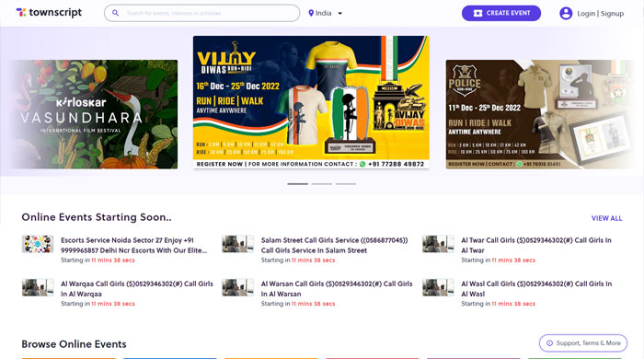Open the Login | Signup link

(x=600, y=14)
